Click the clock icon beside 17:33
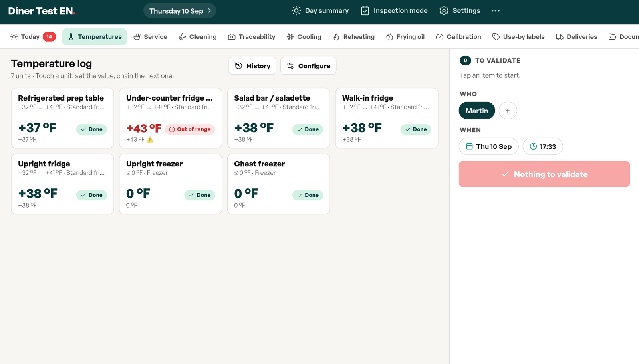 point(533,146)
